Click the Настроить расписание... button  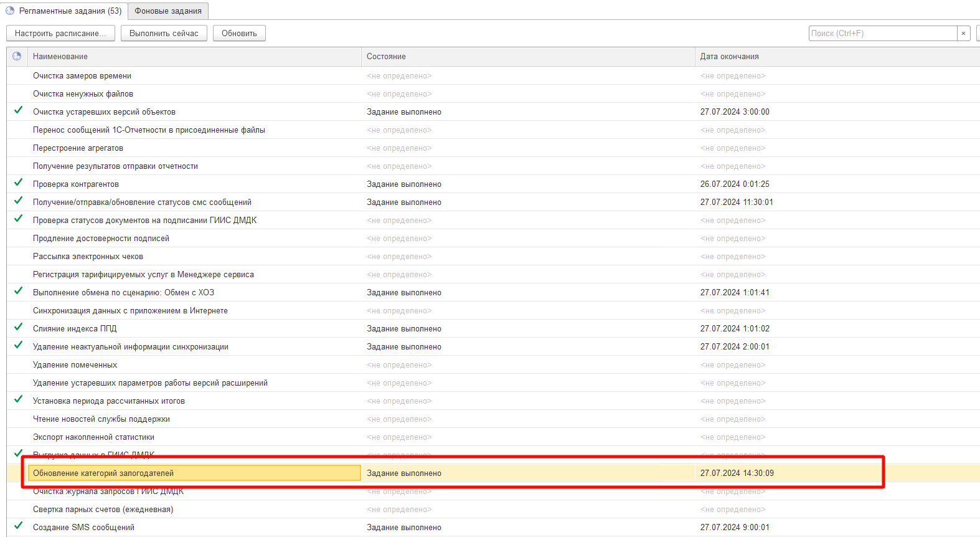click(x=60, y=33)
